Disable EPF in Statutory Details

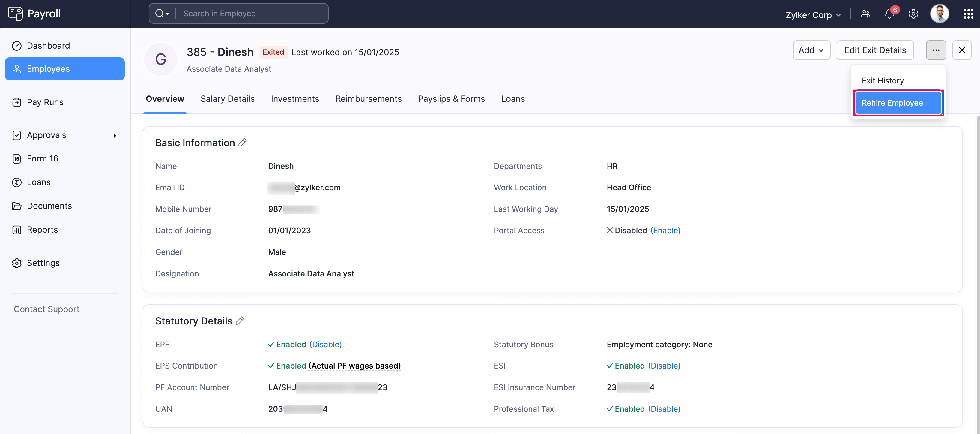[325, 344]
